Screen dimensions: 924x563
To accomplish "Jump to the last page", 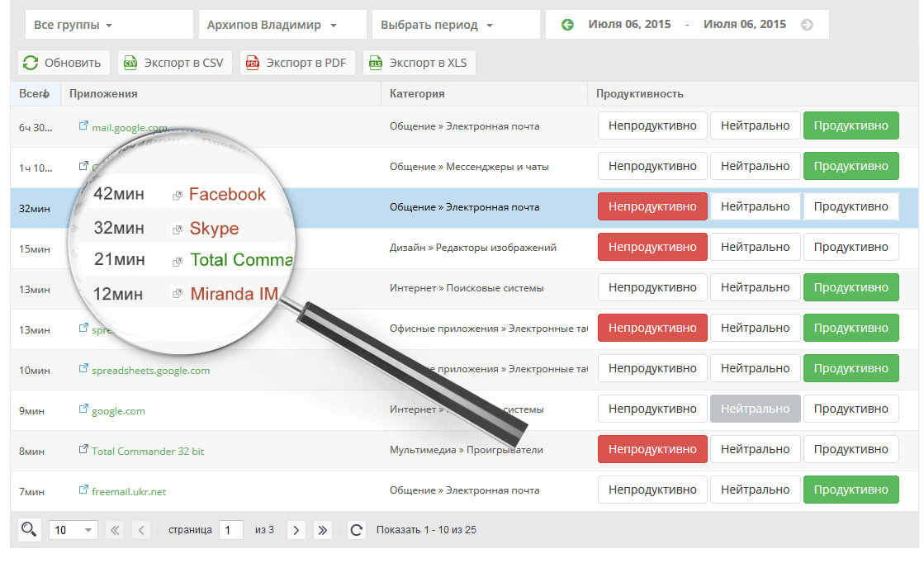I will pos(322,530).
